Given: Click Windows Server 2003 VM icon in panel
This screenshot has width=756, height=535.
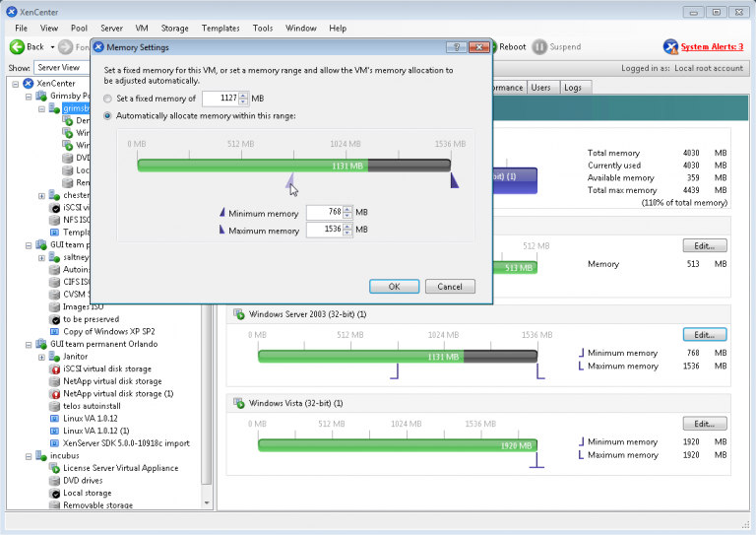Looking at the screenshot, I should [238, 314].
